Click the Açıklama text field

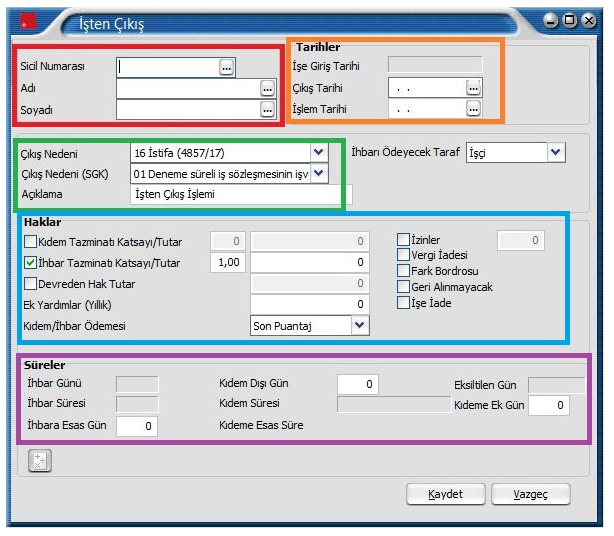(241, 195)
